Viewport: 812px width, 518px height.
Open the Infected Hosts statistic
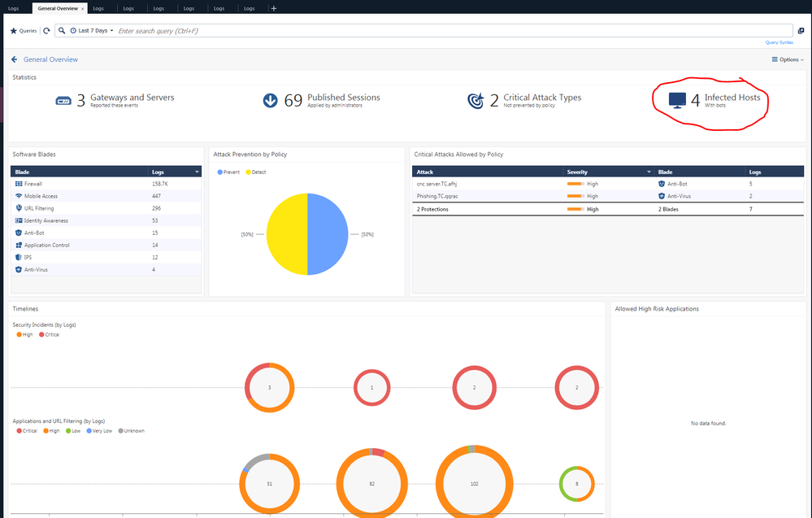point(714,101)
